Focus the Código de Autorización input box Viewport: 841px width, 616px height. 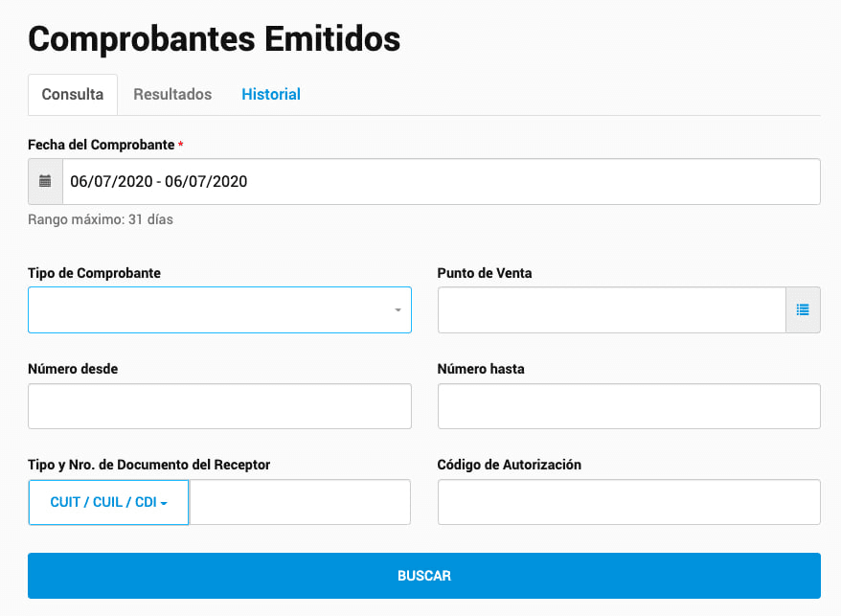[628, 502]
